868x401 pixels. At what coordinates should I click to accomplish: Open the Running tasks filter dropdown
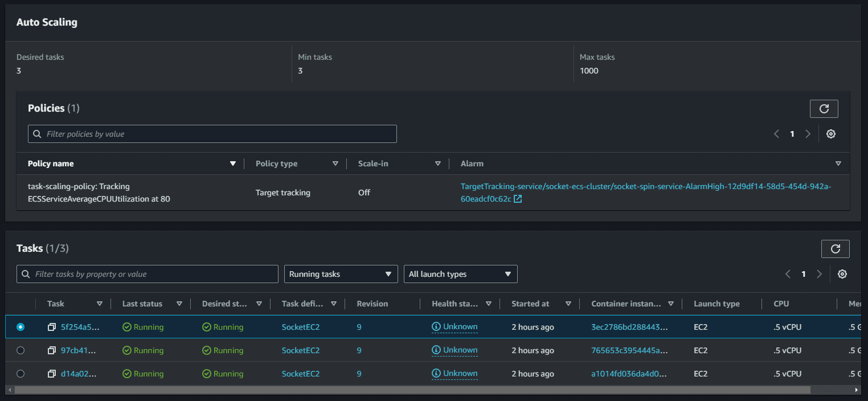pos(341,274)
